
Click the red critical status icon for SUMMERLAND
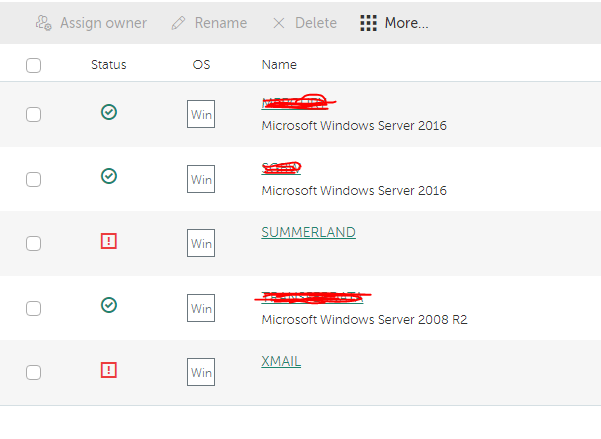[x=109, y=241]
